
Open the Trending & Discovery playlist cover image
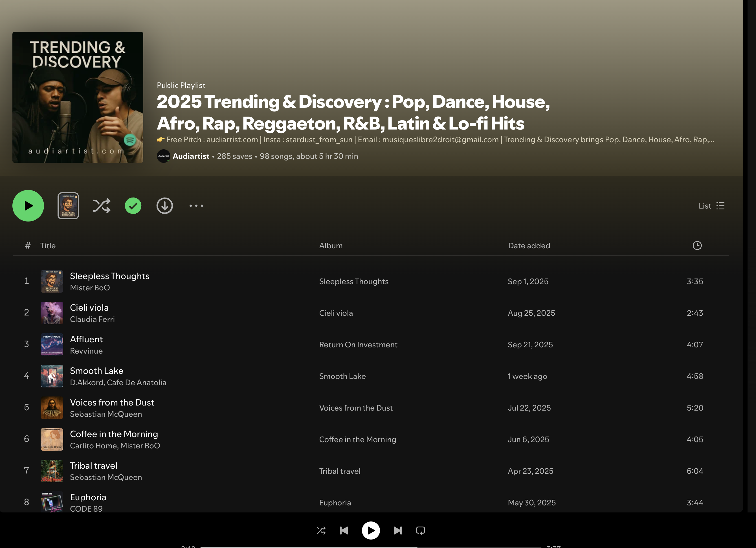[x=78, y=97]
